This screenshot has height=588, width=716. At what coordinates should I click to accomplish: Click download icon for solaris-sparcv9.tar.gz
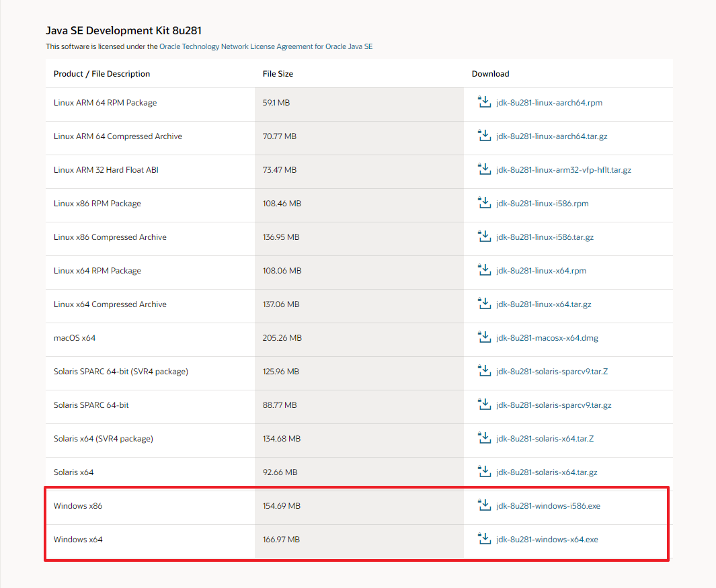click(x=484, y=404)
